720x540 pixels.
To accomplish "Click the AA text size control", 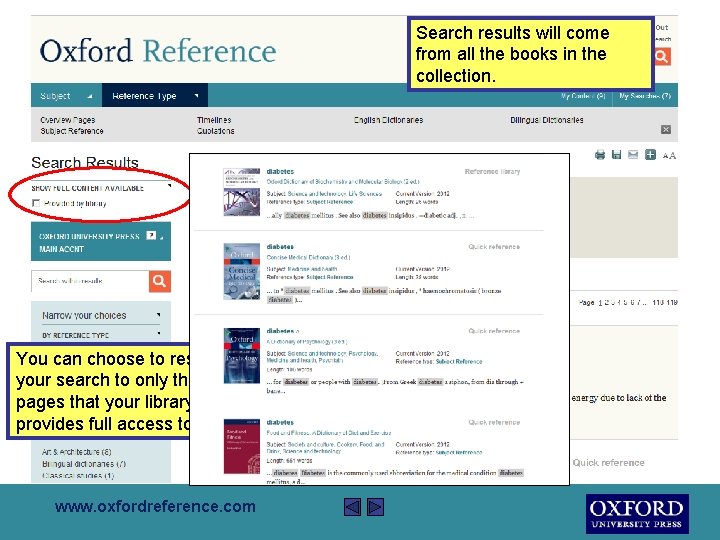I will 669,156.
